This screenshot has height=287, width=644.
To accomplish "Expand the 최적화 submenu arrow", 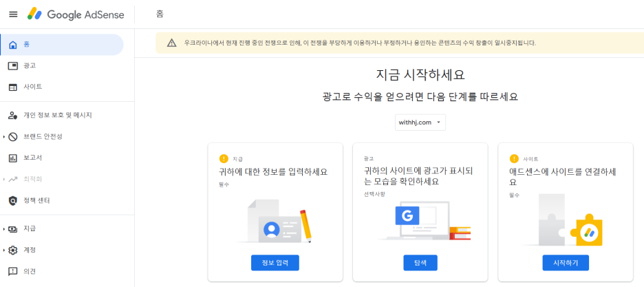I will 3,180.
